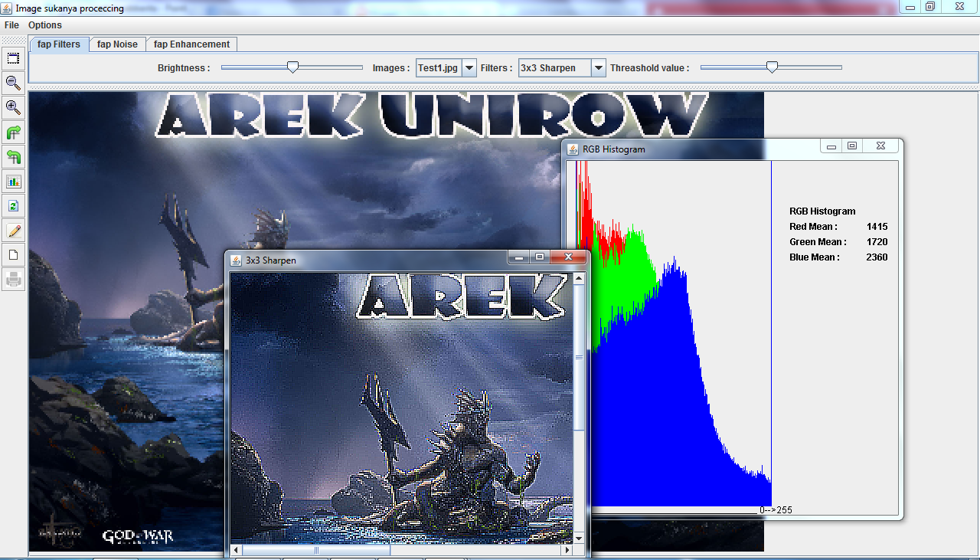Maximize the RGB Histogram window
This screenshot has width=980, height=560.
[852, 145]
